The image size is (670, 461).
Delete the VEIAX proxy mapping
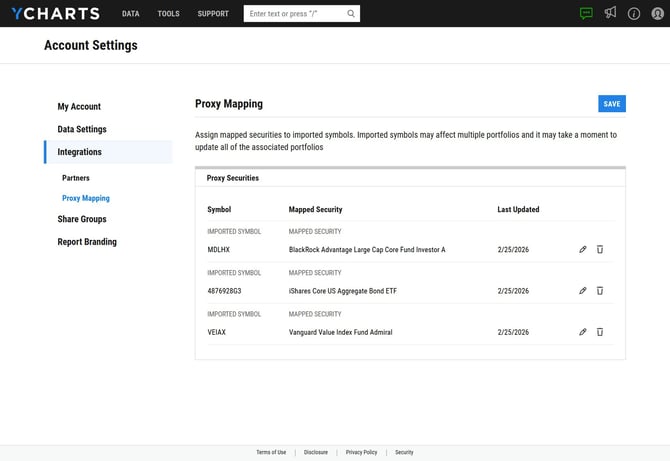[x=600, y=332]
